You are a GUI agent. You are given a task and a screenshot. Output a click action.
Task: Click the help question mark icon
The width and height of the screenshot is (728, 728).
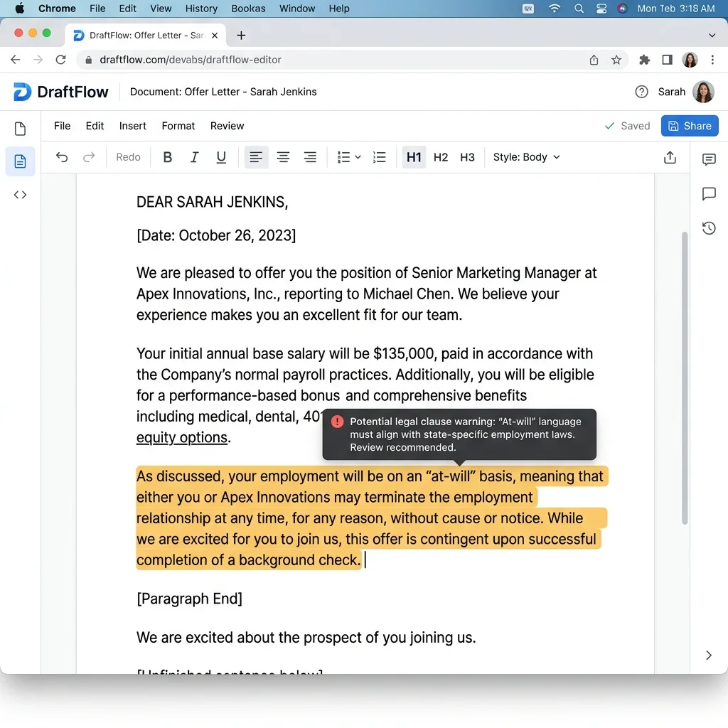click(x=642, y=92)
